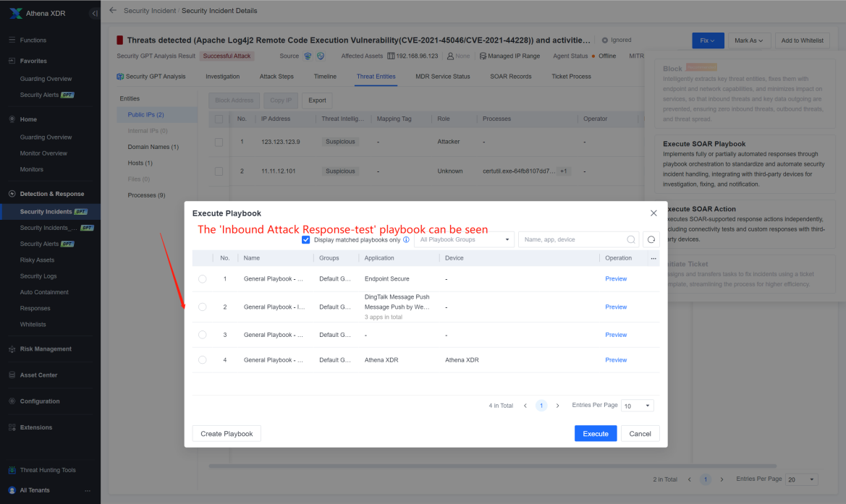846x504 pixels.
Task: Click the Risk Management icon
Action: click(x=12, y=349)
